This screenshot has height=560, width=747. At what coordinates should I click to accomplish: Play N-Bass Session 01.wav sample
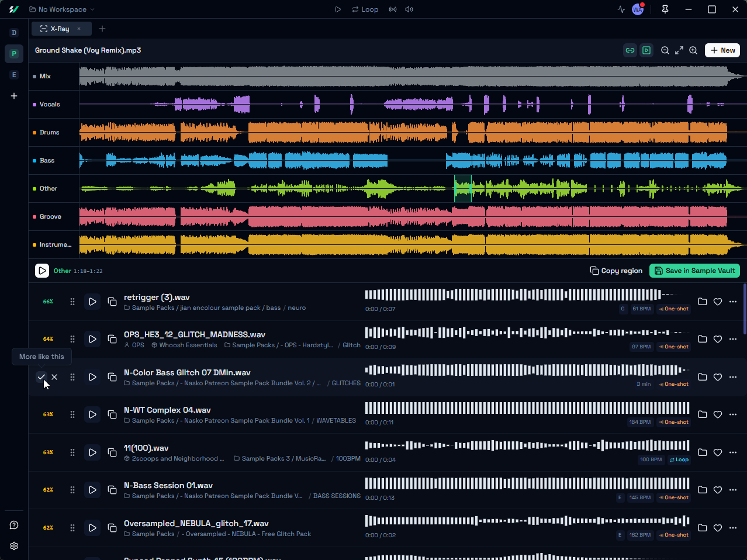pyautogui.click(x=92, y=490)
